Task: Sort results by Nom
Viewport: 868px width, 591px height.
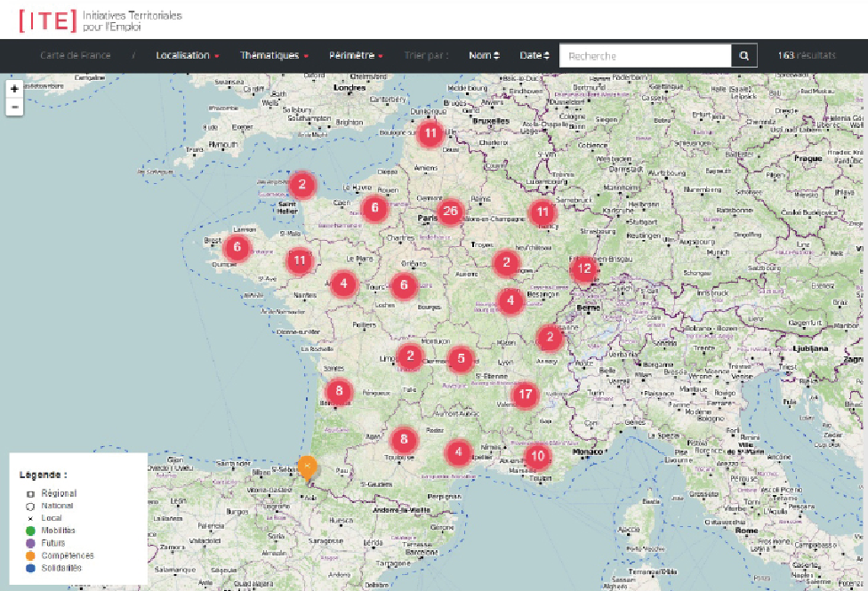Action: (484, 55)
